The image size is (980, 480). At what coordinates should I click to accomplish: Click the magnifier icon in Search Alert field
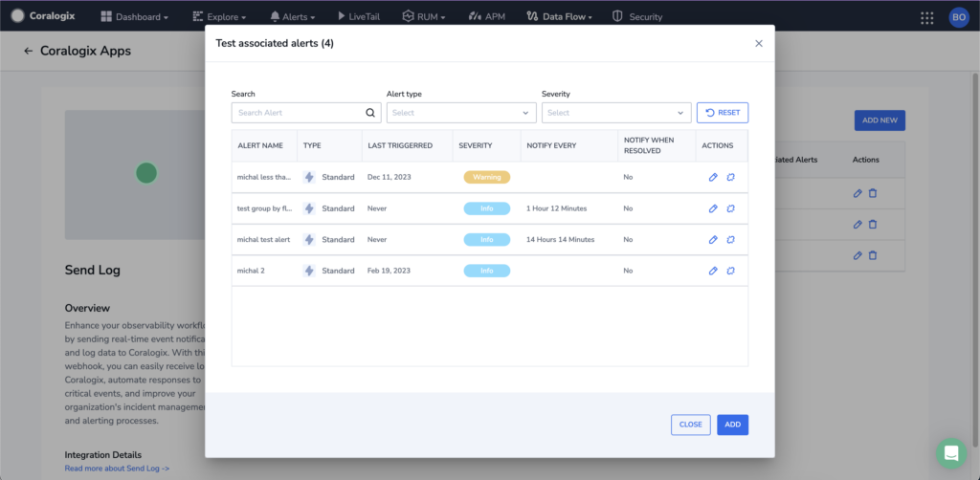tap(370, 113)
